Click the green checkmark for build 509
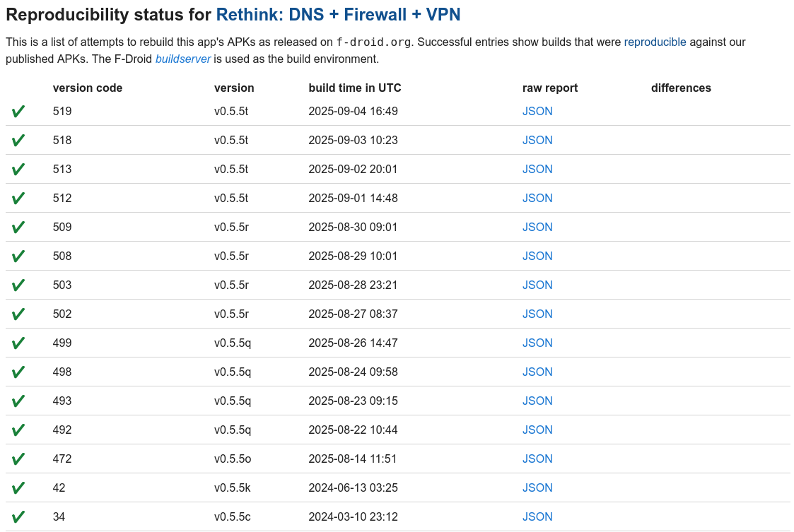Image resolution: width=794 pixels, height=532 pixels. 18,227
